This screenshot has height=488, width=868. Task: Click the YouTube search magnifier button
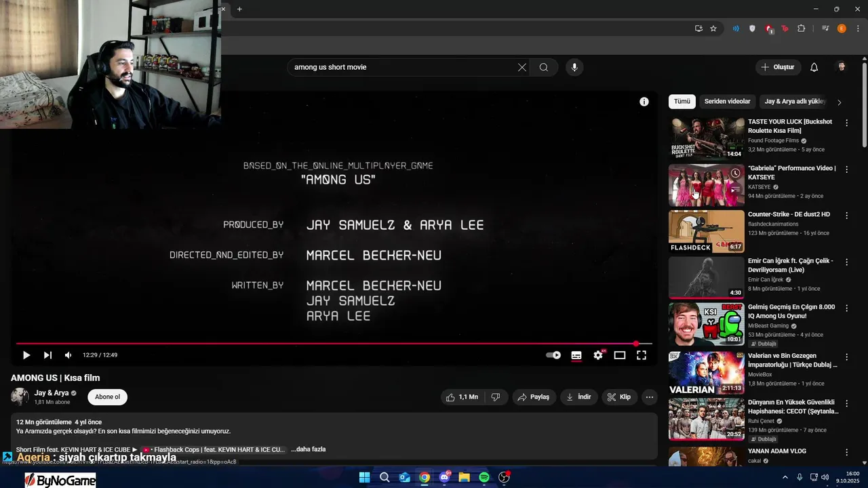544,67
